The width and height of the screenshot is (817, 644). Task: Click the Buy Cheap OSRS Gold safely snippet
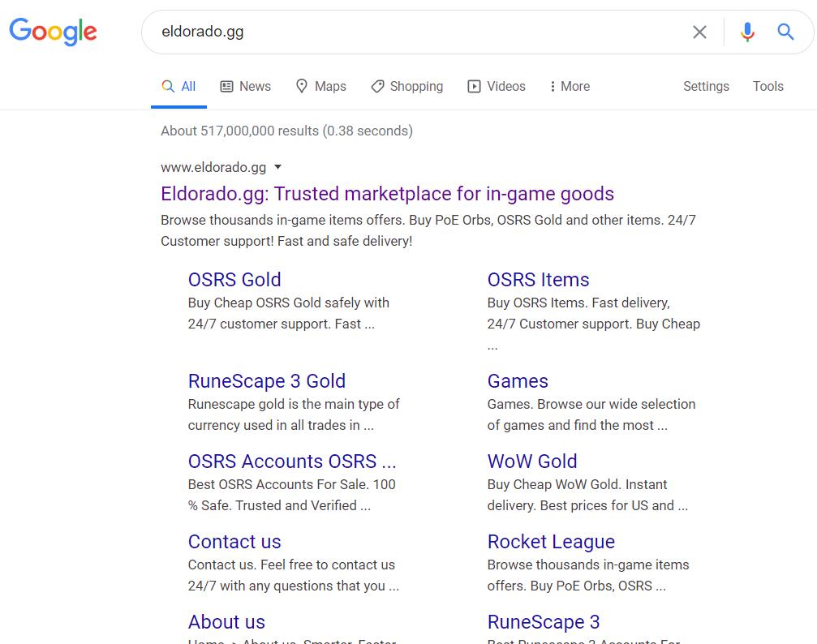pyautogui.click(x=289, y=313)
